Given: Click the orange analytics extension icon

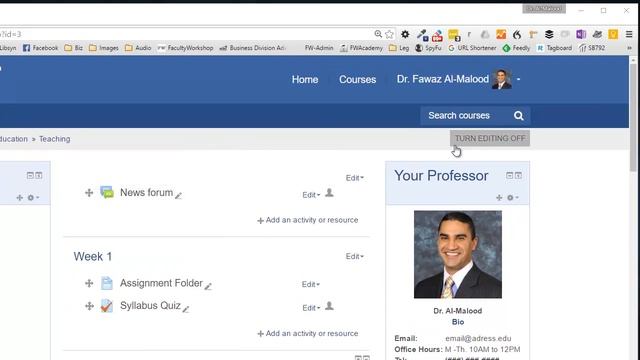Looking at the screenshot, I should 501,35.
